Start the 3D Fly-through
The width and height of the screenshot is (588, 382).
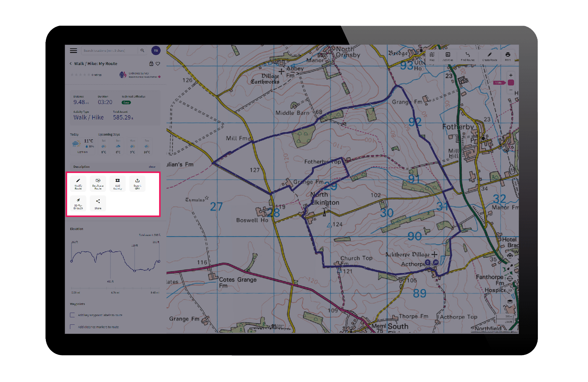click(x=78, y=203)
